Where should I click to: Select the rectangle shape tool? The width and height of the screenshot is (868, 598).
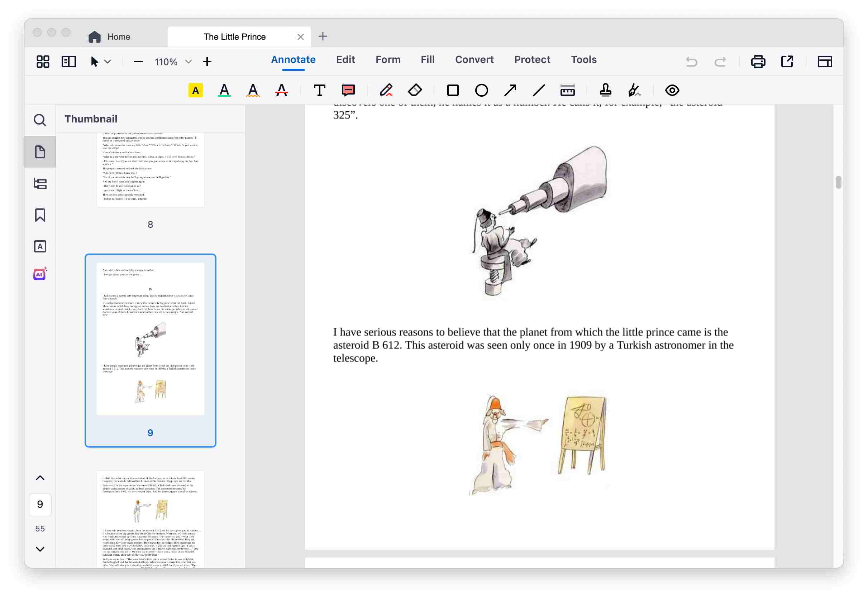click(x=453, y=90)
